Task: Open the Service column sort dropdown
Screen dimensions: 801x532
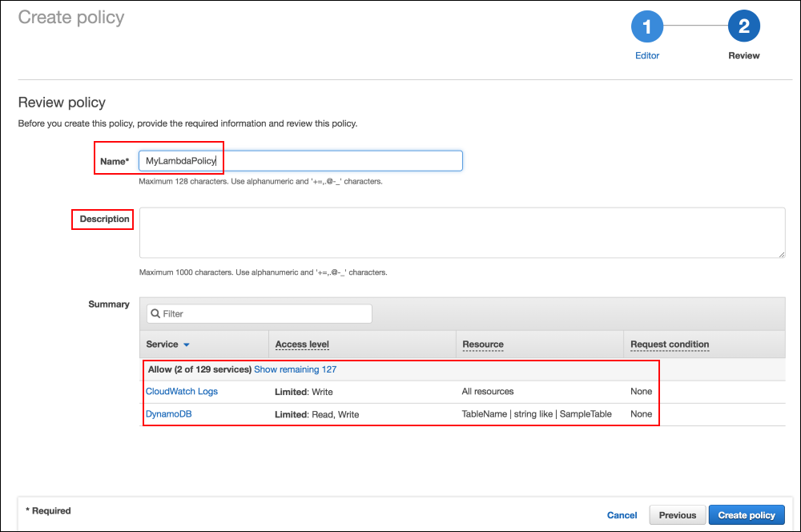Action: (186, 344)
